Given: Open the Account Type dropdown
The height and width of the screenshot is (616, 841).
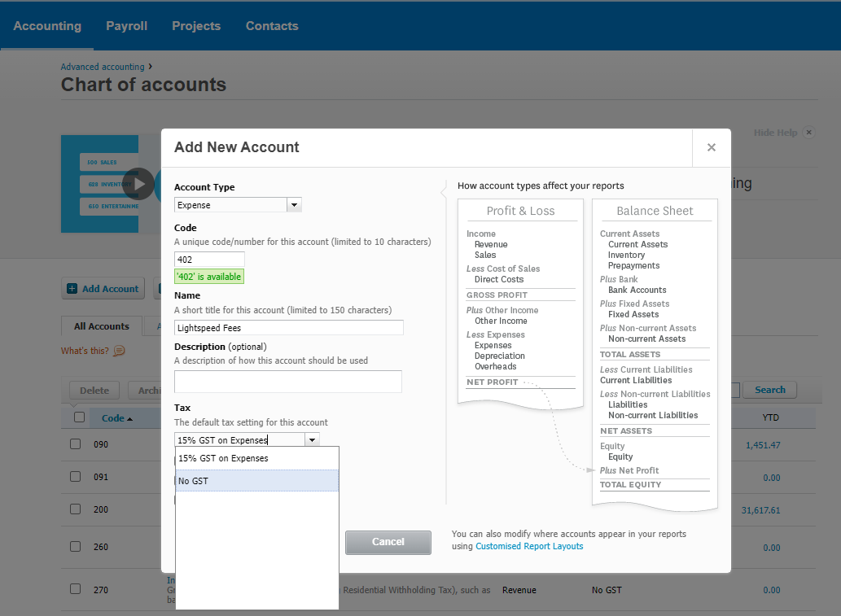Looking at the screenshot, I should point(294,204).
